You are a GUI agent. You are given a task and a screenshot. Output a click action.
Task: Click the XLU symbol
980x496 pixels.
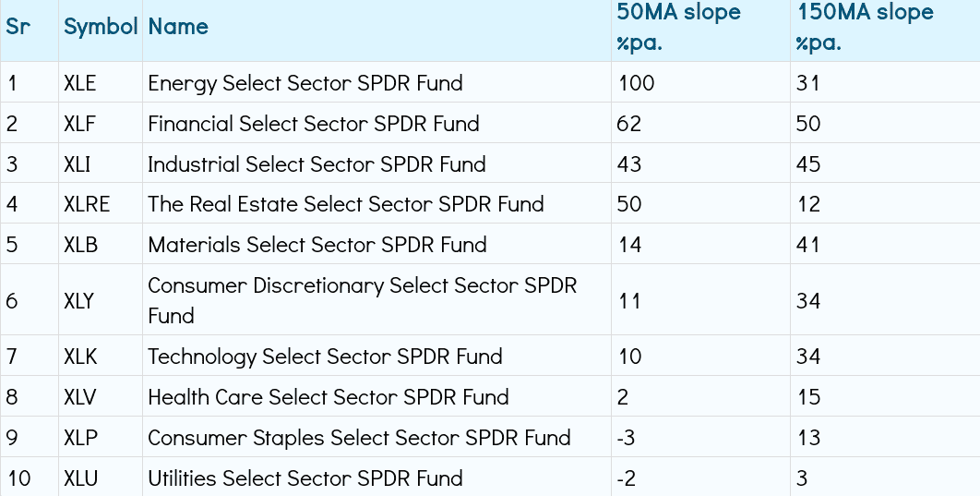click(82, 478)
